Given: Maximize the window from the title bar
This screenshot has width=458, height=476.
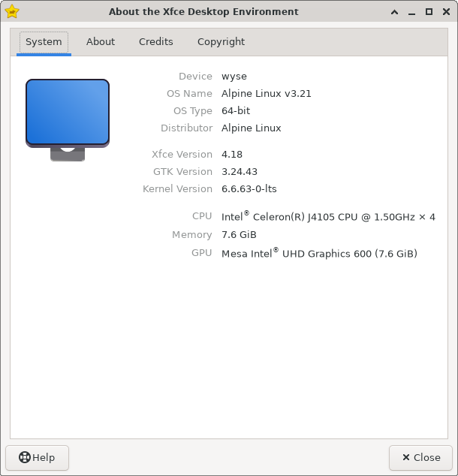Looking at the screenshot, I should coord(429,12).
